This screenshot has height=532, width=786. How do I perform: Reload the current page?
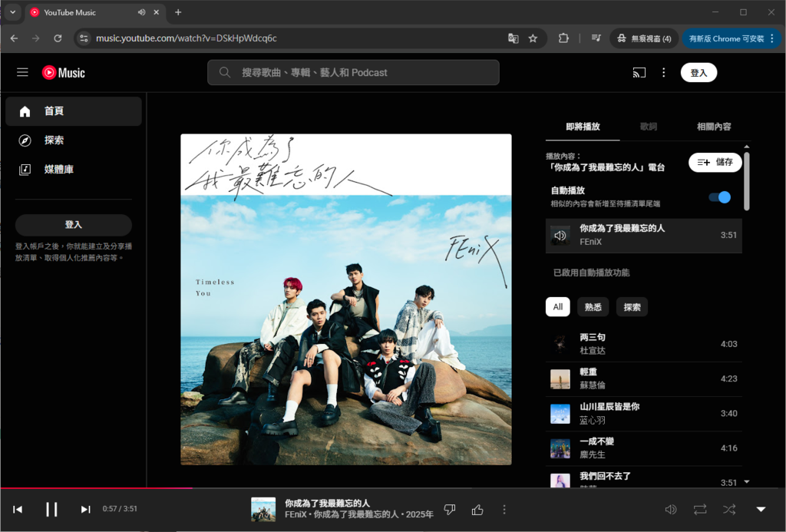58,38
